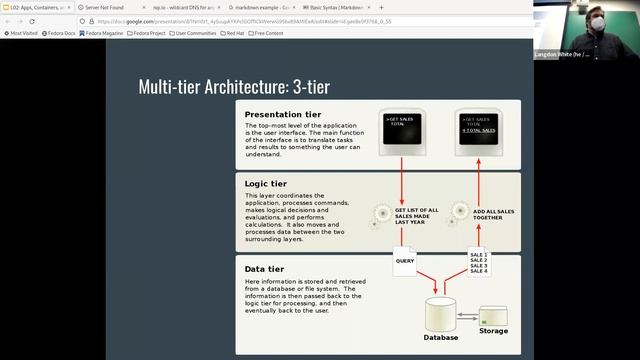
Task: Go forward to the next page
Action: (x=20, y=21)
